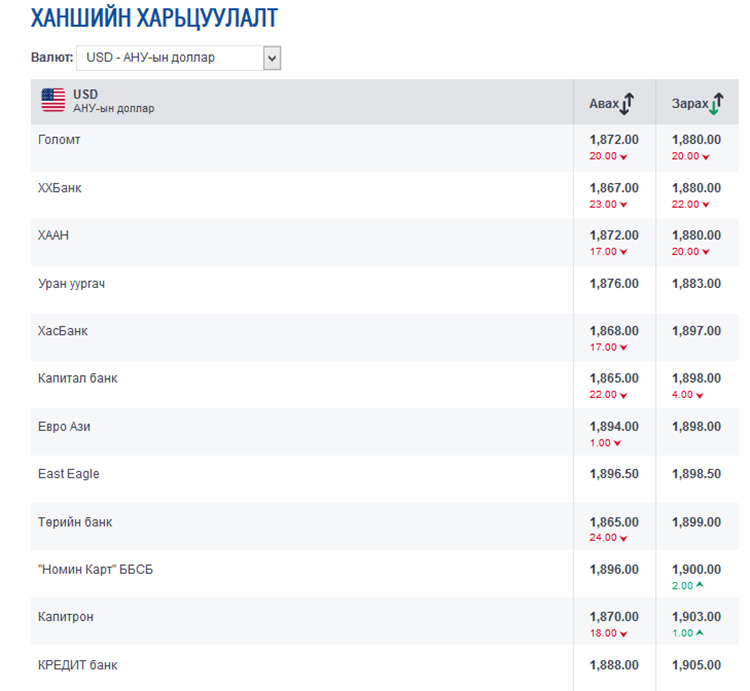Viewport: 750px width, 691px height.
Task: Select the ХХБанк row name
Action: 60,188
